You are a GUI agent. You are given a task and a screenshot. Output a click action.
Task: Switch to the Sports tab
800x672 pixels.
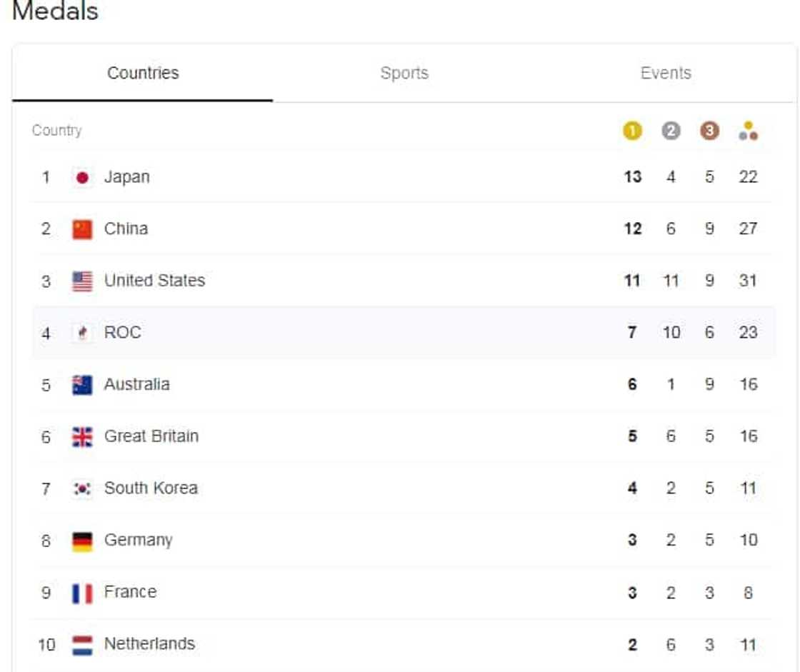(x=404, y=74)
